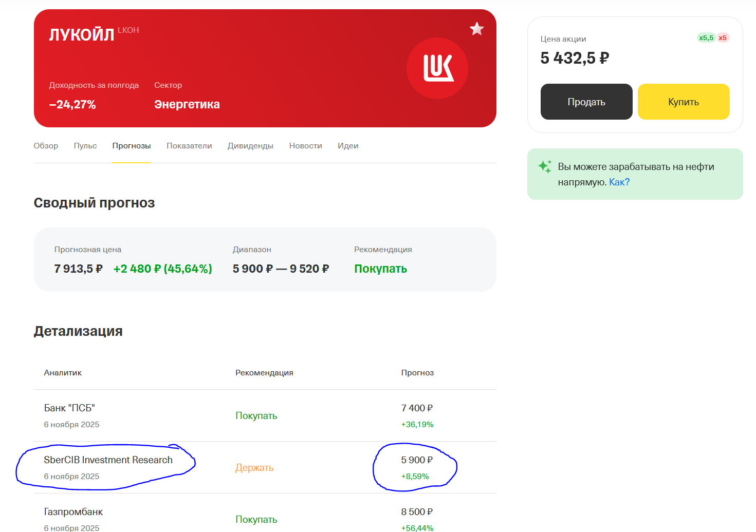Viewport: 756px width, 532px height.
Task: Click the Покупать summary recommendation
Action: click(380, 269)
